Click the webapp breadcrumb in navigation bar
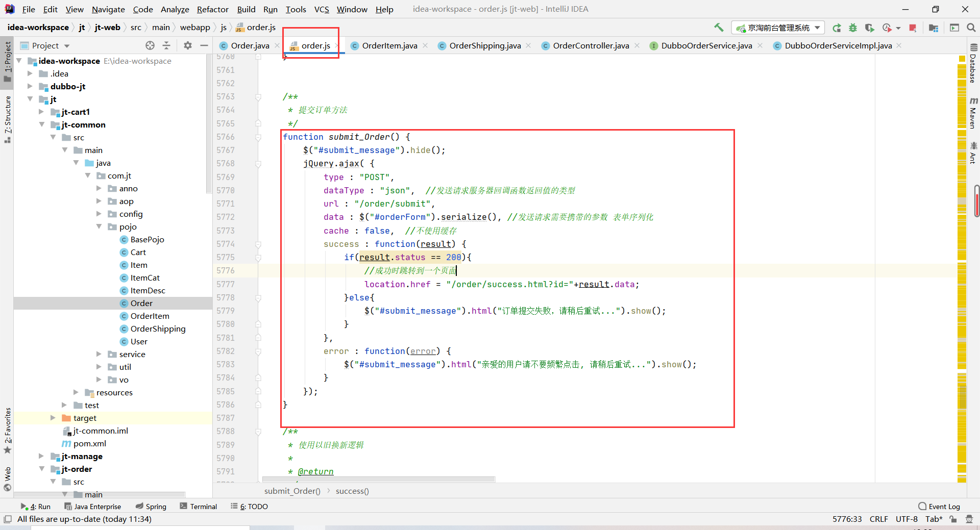This screenshot has width=980, height=530. coord(195,28)
